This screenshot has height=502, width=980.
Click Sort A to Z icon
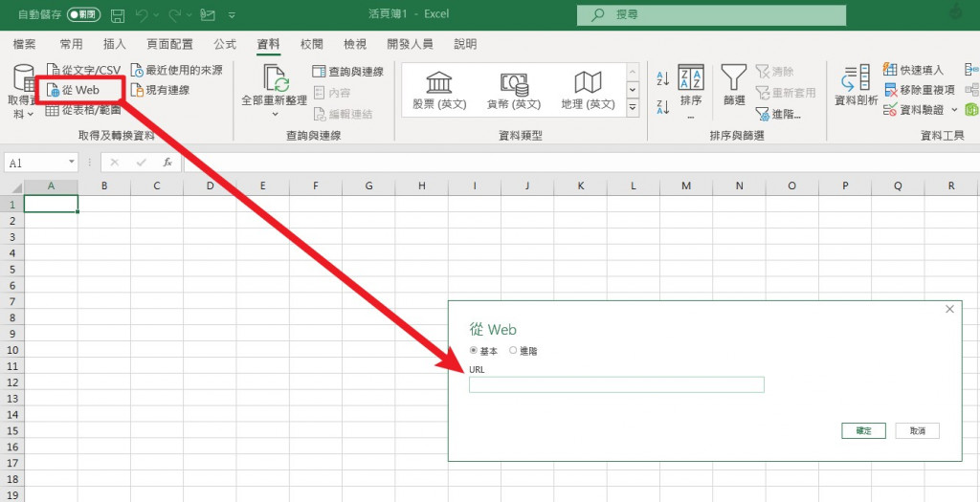tap(663, 78)
